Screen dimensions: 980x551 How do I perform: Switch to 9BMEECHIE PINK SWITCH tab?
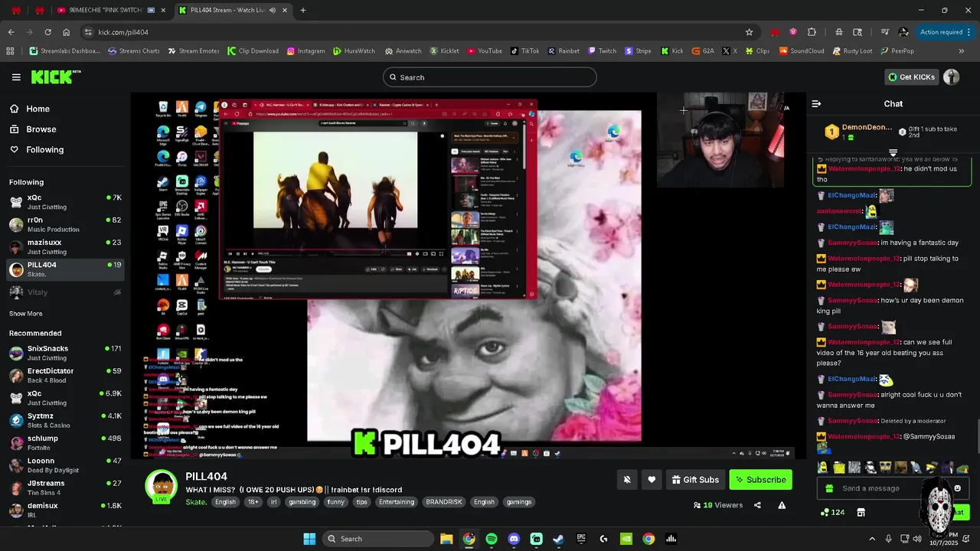111,10
